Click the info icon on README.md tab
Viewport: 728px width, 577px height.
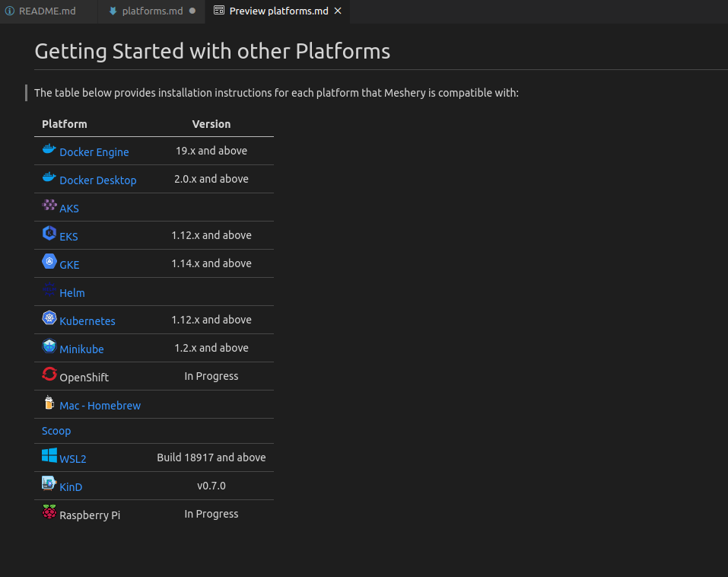click(x=10, y=11)
